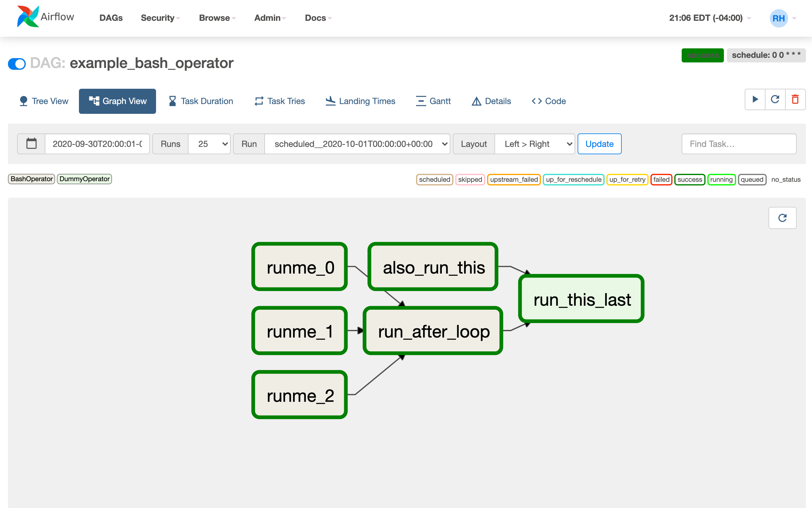Expand the Run selector dropdown
812x508 pixels.
357,144
